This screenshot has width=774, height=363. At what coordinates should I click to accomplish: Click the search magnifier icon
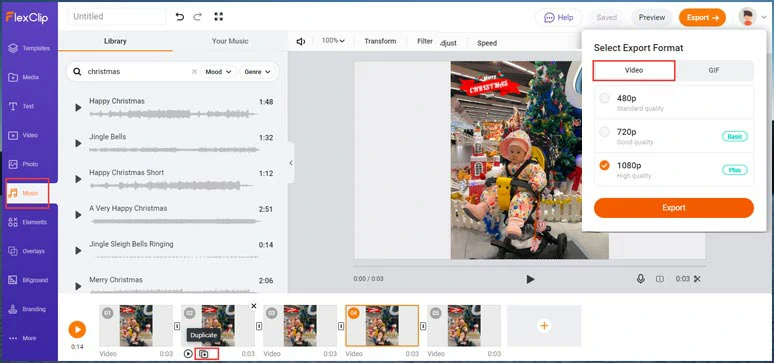pos(77,72)
